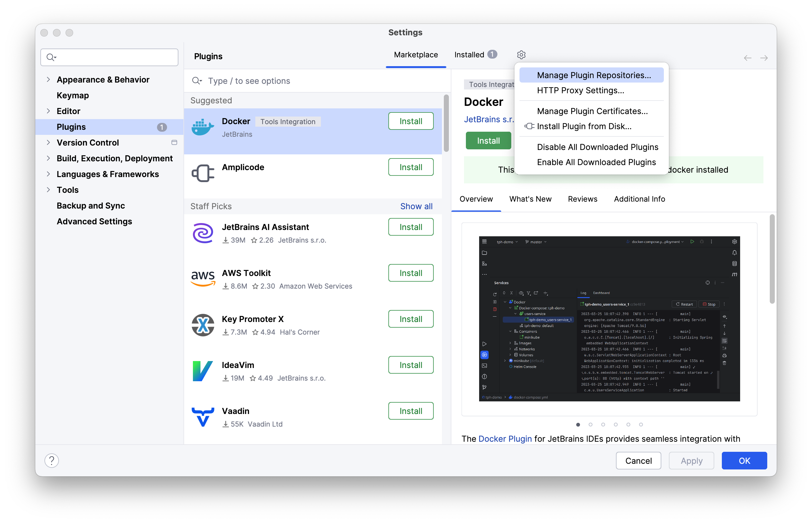
Task: Select HTTP Proxy Settings menu entry
Action: 591,90
